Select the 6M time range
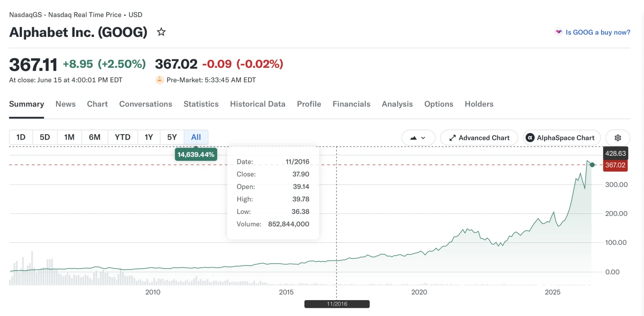The height and width of the screenshot is (316, 644). tap(94, 137)
